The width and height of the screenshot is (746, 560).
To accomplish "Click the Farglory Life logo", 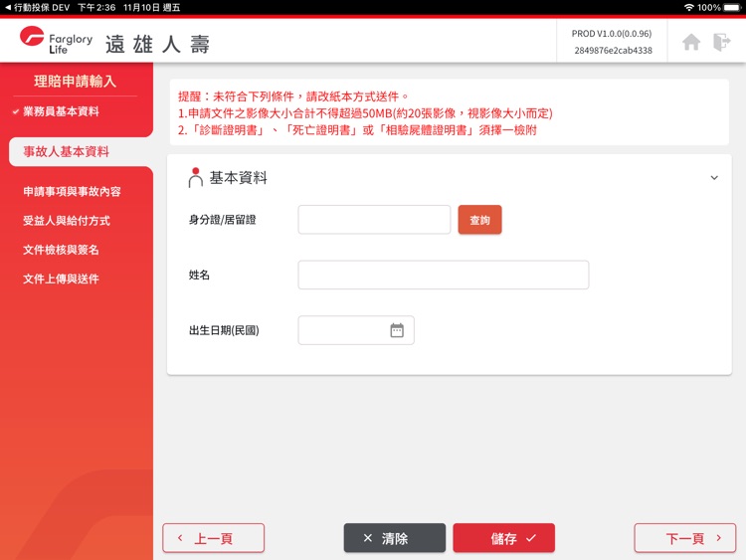I will [x=56, y=41].
